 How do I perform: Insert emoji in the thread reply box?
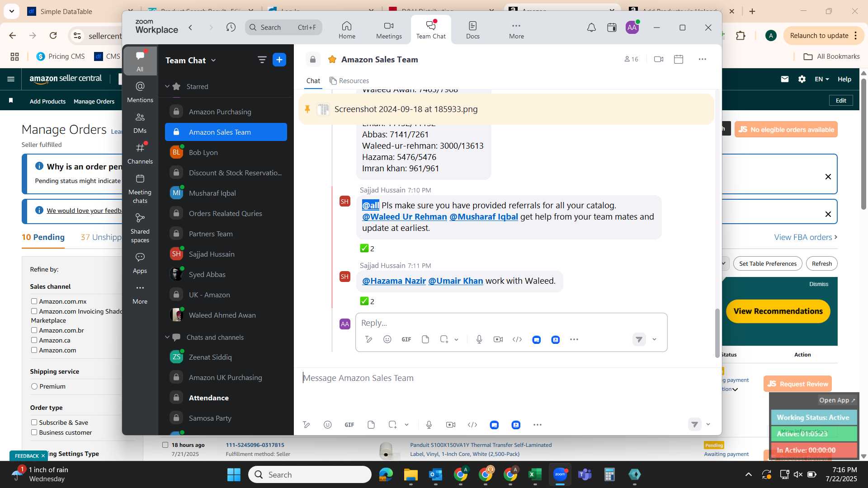pos(387,339)
